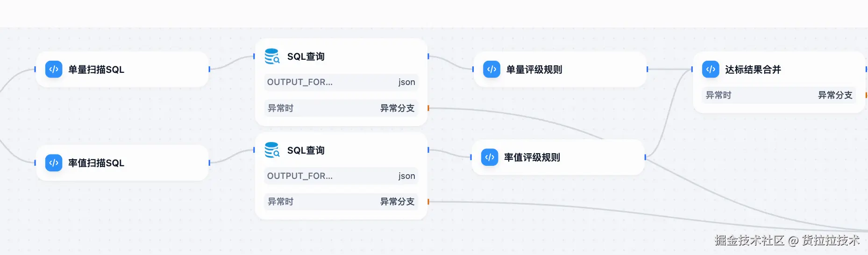
Task: Click the code icon on 率值评级规则 node
Action: point(490,157)
